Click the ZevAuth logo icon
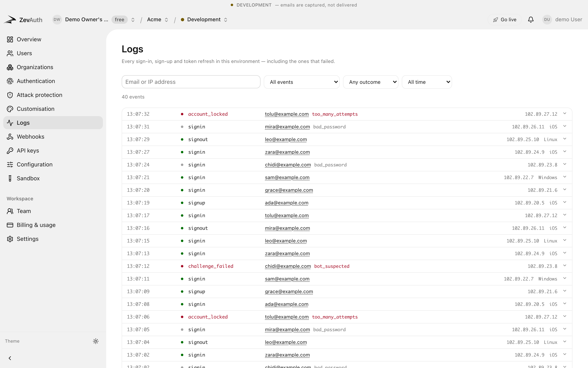 click(x=10, y=19)
